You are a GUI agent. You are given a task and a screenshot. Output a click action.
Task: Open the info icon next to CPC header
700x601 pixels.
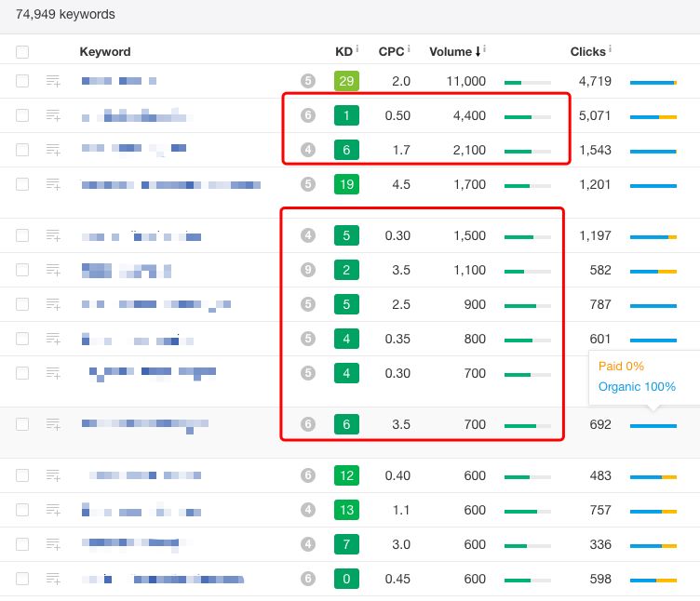[x=409, y=48]
